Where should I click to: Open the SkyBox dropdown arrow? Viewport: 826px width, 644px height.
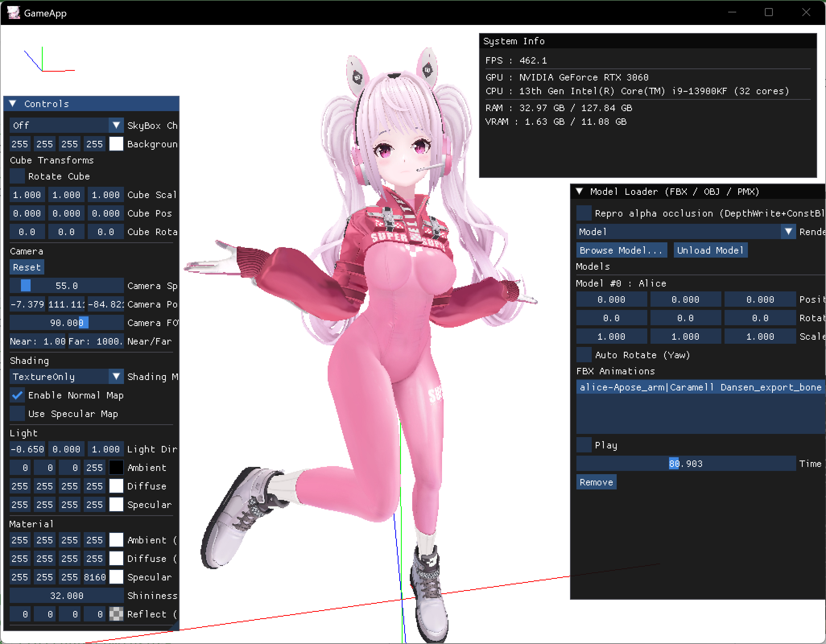click(x=116, y=126)
